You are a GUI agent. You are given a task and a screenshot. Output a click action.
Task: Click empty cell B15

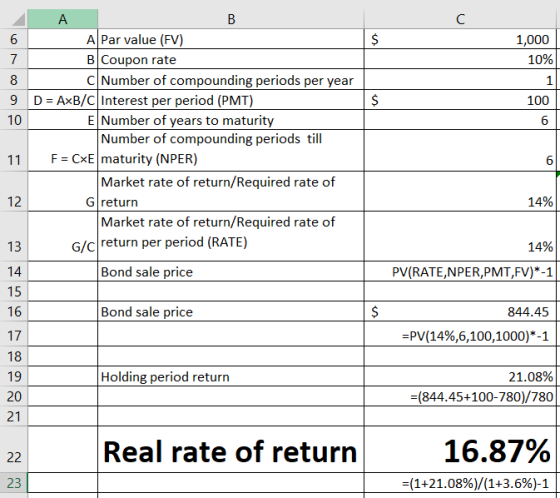pos(231,292)
